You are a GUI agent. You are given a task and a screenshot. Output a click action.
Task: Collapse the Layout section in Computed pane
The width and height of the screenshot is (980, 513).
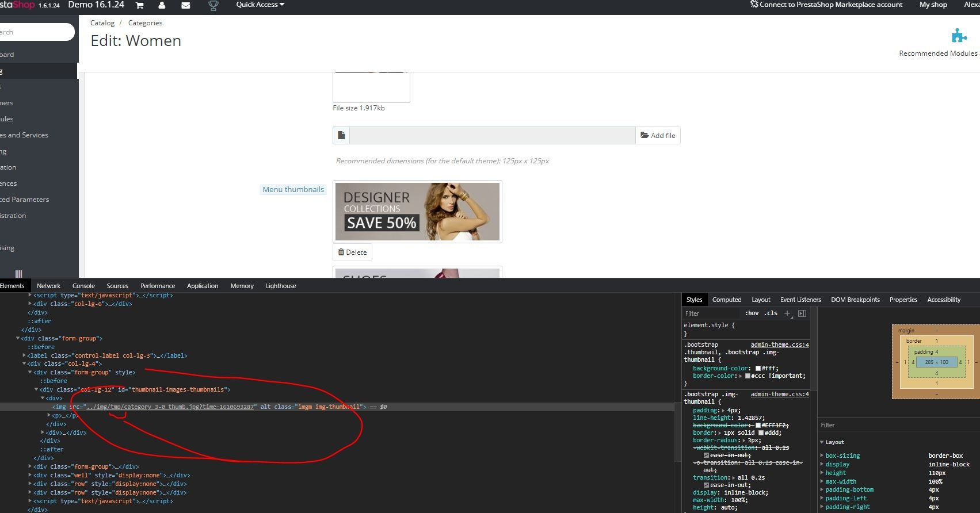[822, 442]
